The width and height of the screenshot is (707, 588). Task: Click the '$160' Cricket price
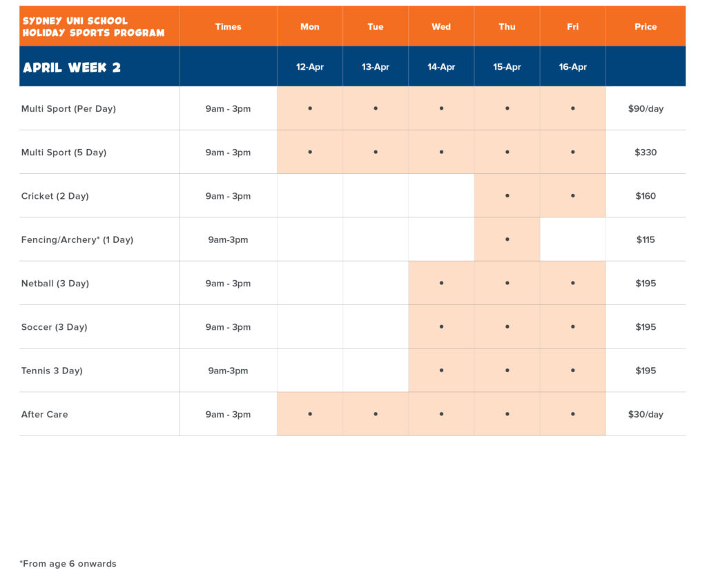click(646, 196)
